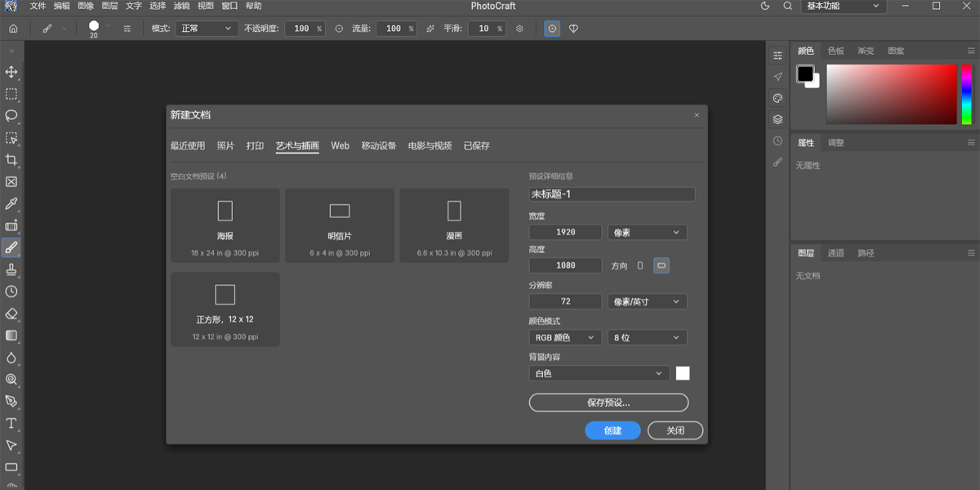Viewport: 980px width, 490px height.
Task: Open the resolution unit 像素/英寸 dropdown
Action: (647, 301)
